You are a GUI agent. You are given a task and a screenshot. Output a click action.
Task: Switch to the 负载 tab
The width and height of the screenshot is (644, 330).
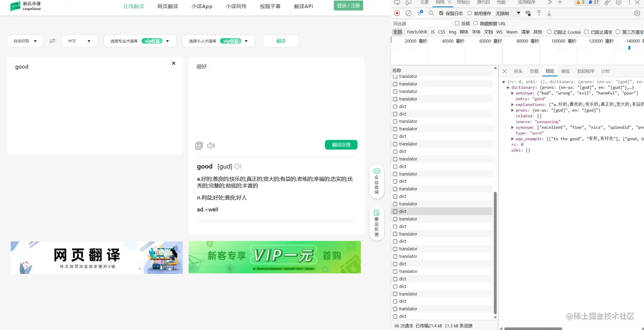(534, 71)
